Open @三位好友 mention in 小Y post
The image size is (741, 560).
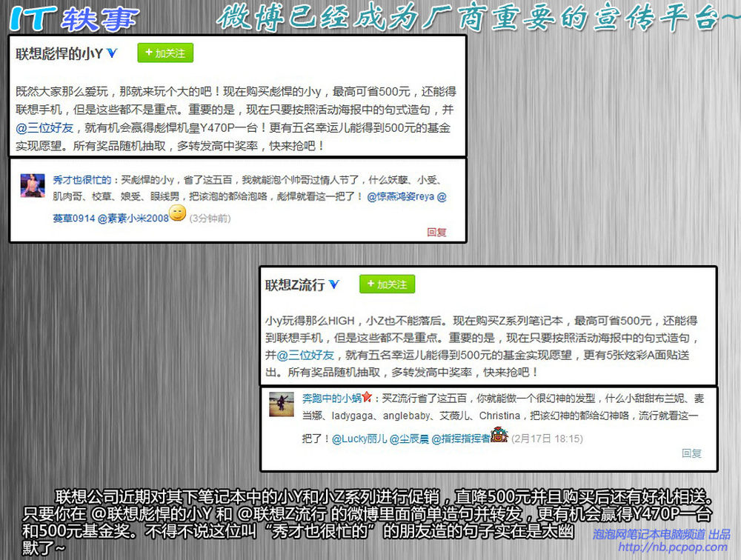click(x=44, y=128)
